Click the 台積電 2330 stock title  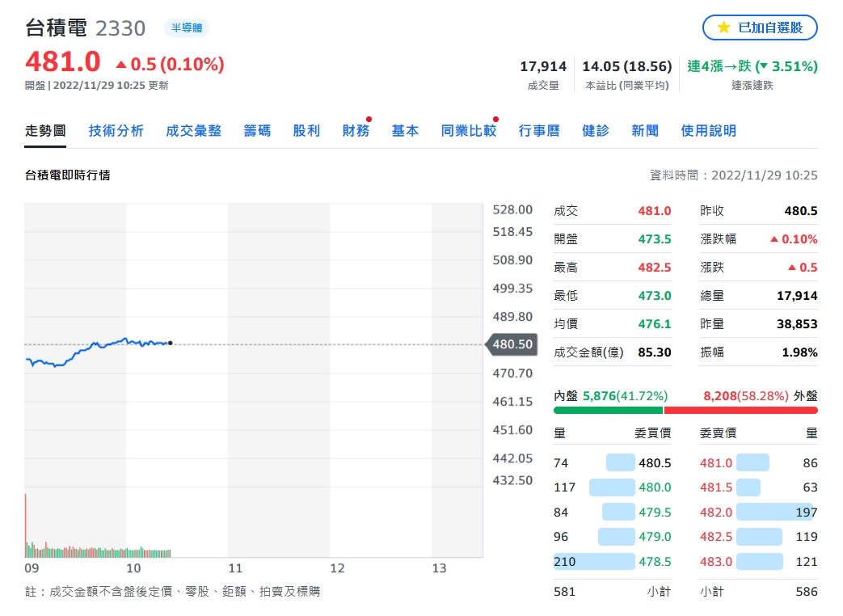coord(86,28)
